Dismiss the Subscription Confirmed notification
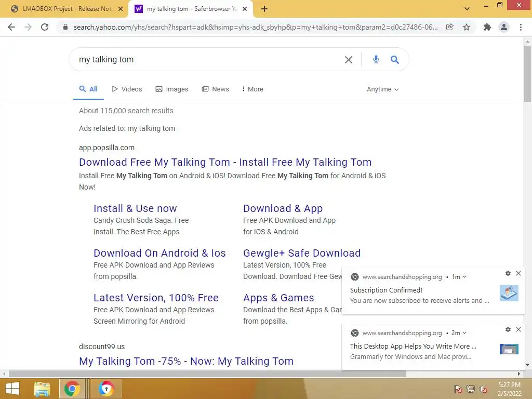This screenshot has width=532, height=399. [x=518, y=273]
